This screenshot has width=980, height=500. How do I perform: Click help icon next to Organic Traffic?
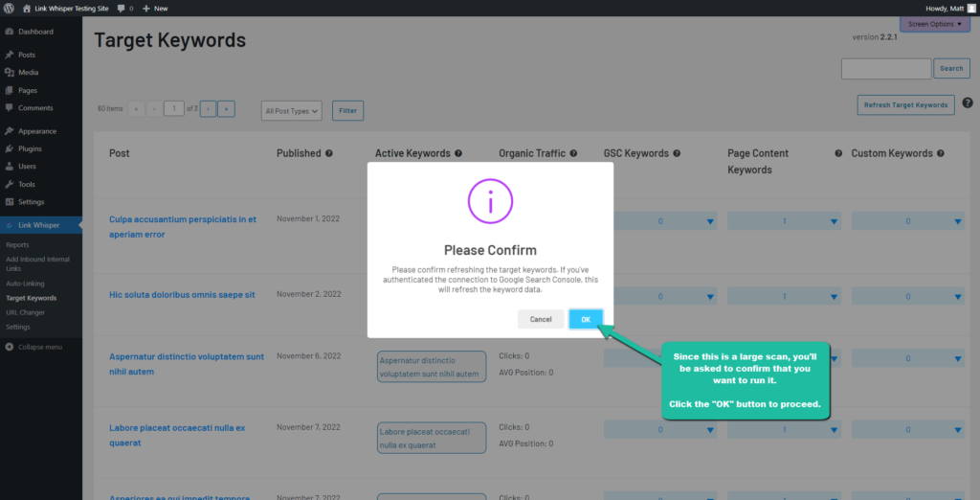click(573, 153)
